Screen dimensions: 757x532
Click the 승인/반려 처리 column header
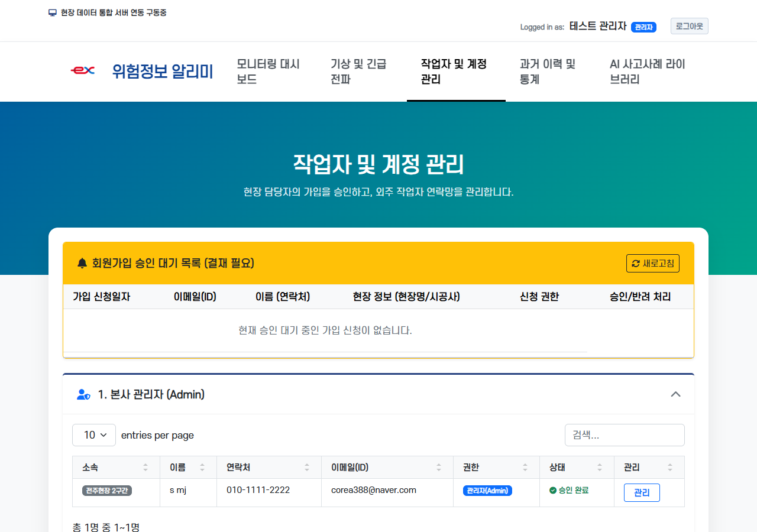640,297
